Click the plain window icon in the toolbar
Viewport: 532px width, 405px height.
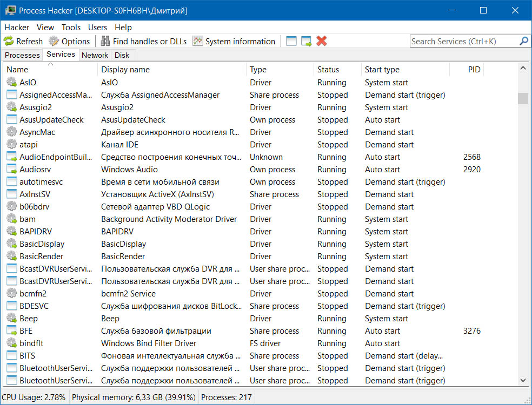pyautogui.click(x=291, y=42)
